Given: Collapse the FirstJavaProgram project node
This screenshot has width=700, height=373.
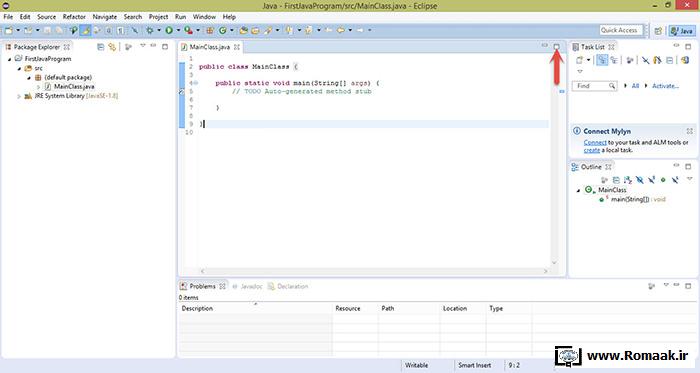Looking at the screenshot, I should coord(9,59).
